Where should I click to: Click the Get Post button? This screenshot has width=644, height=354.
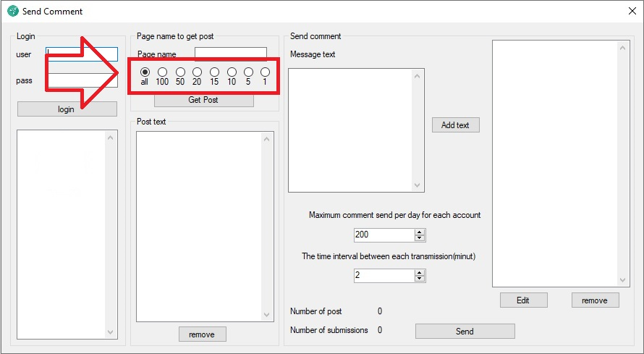tap(203, 100)
